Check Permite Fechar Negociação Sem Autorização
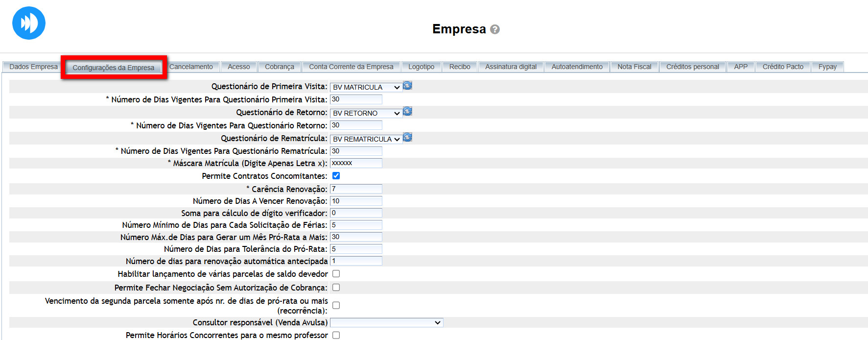 pyautogui.click(x=336, y=288)
